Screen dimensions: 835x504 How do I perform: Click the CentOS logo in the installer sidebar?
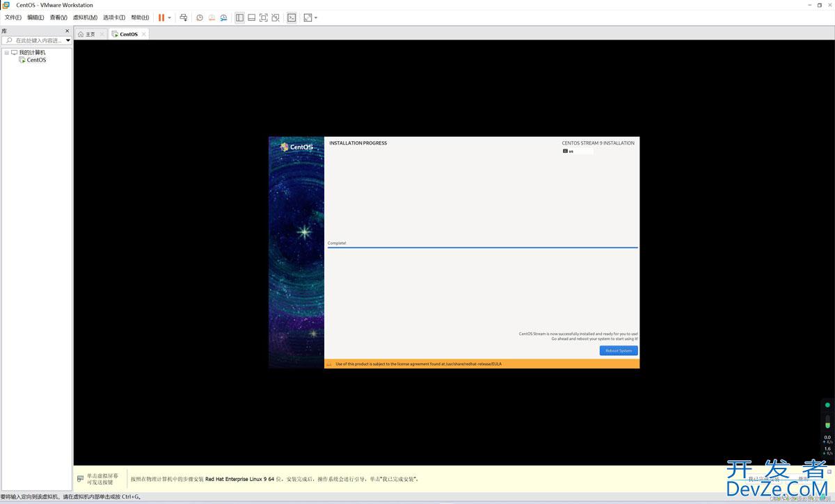(296, 147)
